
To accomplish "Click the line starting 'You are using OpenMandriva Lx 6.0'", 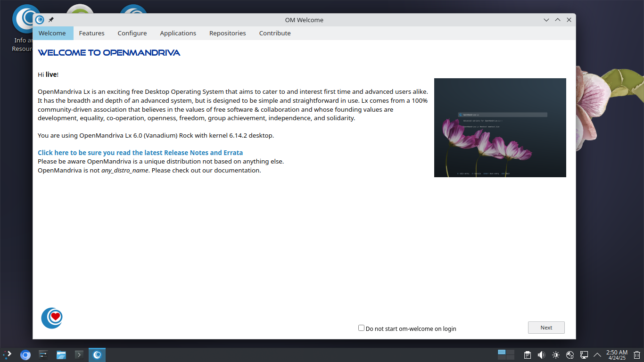I will click(x=156, y=135).
